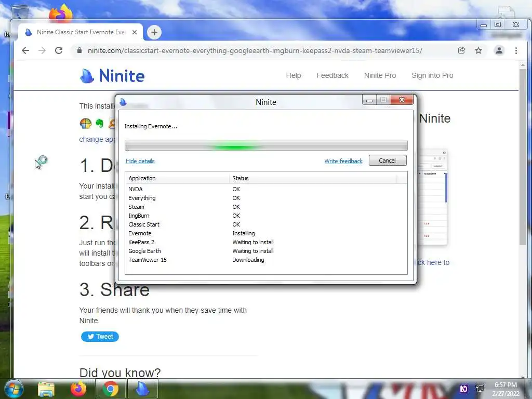Share this page icon in address bar
This screenshot has height=399, width=532.
(461, 50)
